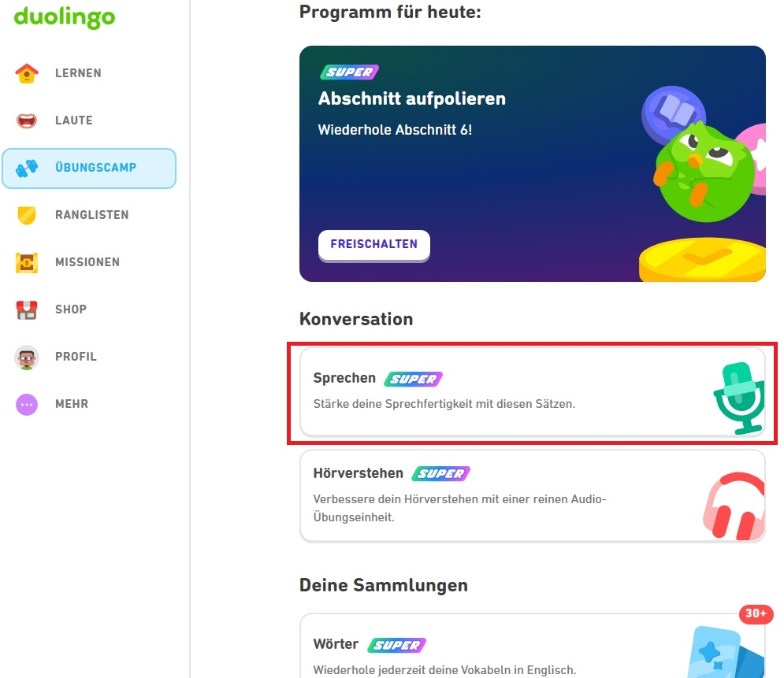Go to the Ranglisten section
784x678 pixels.
tap(91, 215)
